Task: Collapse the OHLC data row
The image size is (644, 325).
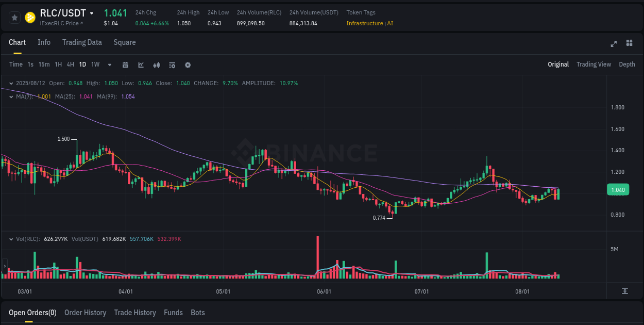Action: (11, 83)
